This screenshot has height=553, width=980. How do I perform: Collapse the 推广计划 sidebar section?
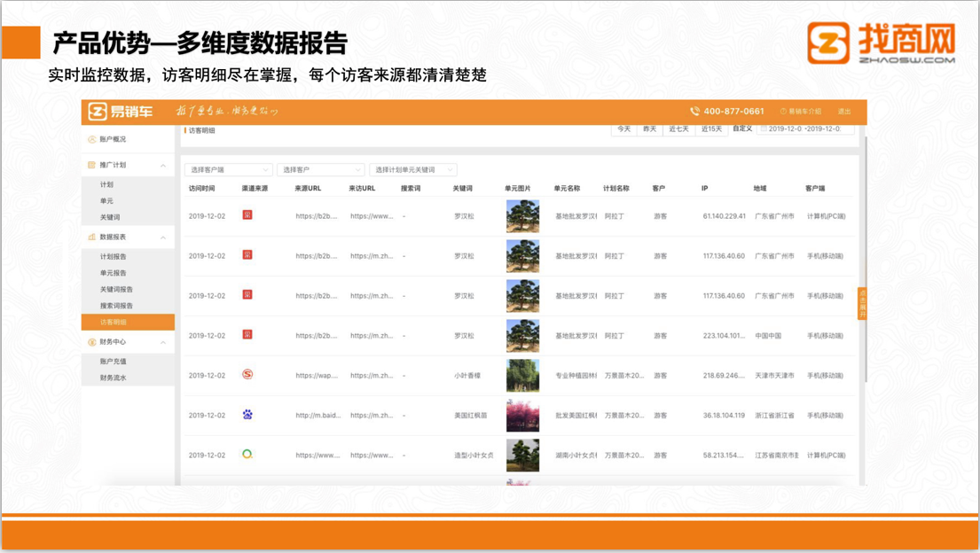(x=163, y=166)
